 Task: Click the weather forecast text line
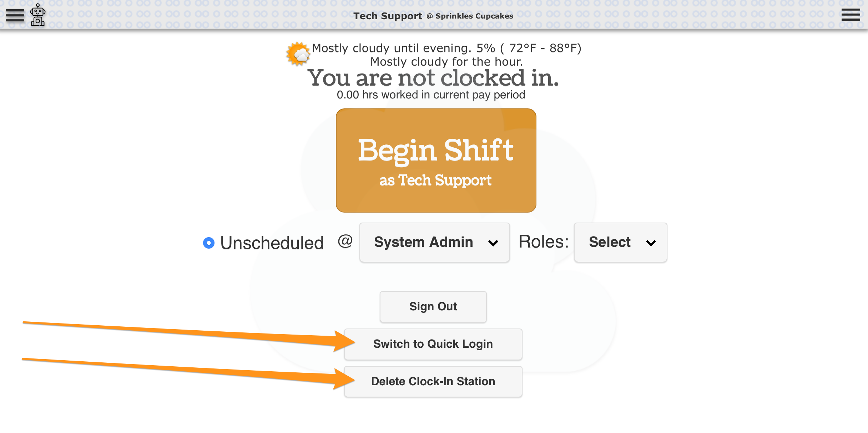(x=446, y=48)
